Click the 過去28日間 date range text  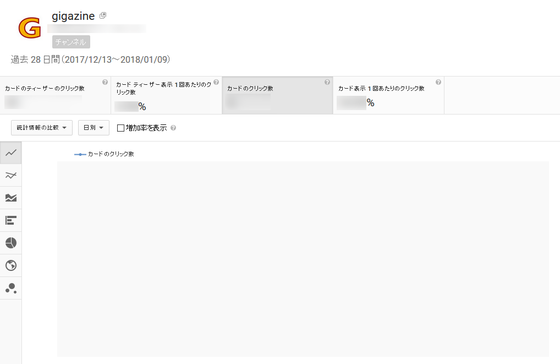(x=90, y=59)
